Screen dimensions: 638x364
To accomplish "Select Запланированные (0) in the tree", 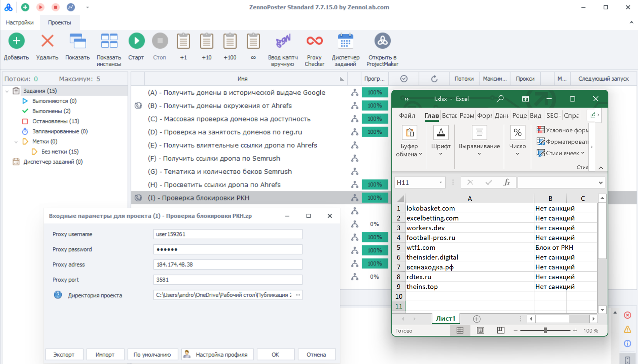I will 60,131.
